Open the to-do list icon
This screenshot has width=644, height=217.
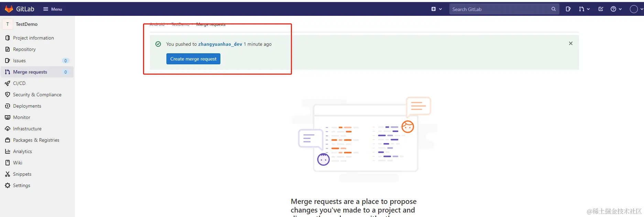pos(601,9)
